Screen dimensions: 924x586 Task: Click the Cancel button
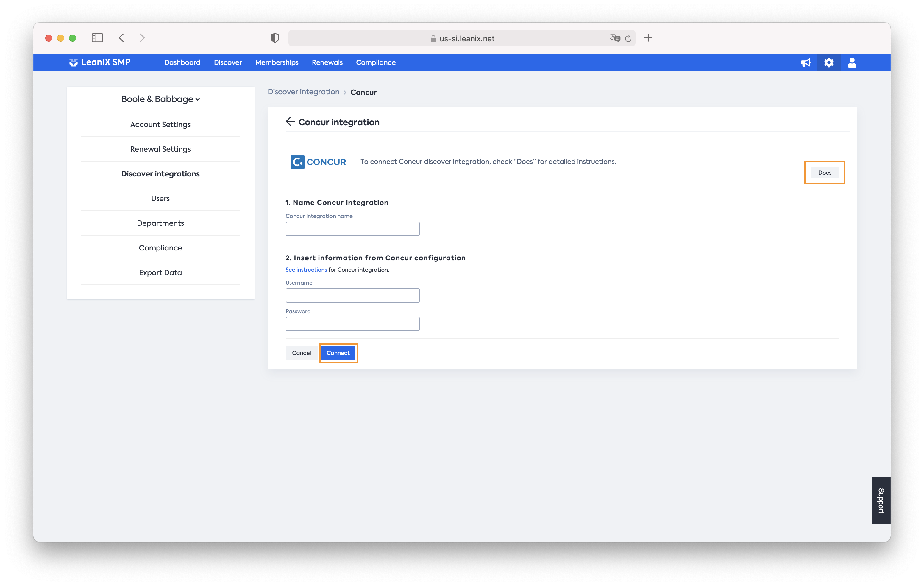(301, 353)
